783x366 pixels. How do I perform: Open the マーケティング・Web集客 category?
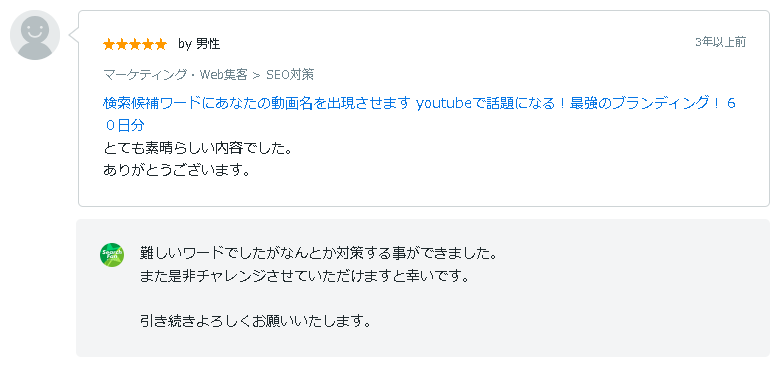175,75
